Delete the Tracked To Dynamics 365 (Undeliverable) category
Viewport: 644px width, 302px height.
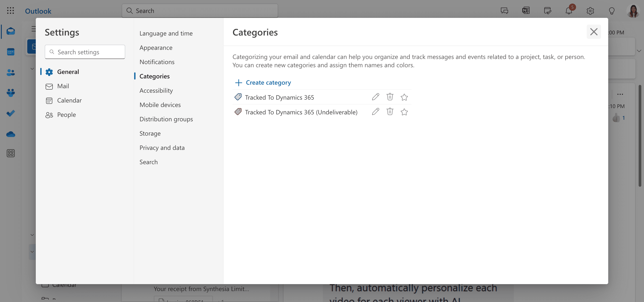coord(390,112)
